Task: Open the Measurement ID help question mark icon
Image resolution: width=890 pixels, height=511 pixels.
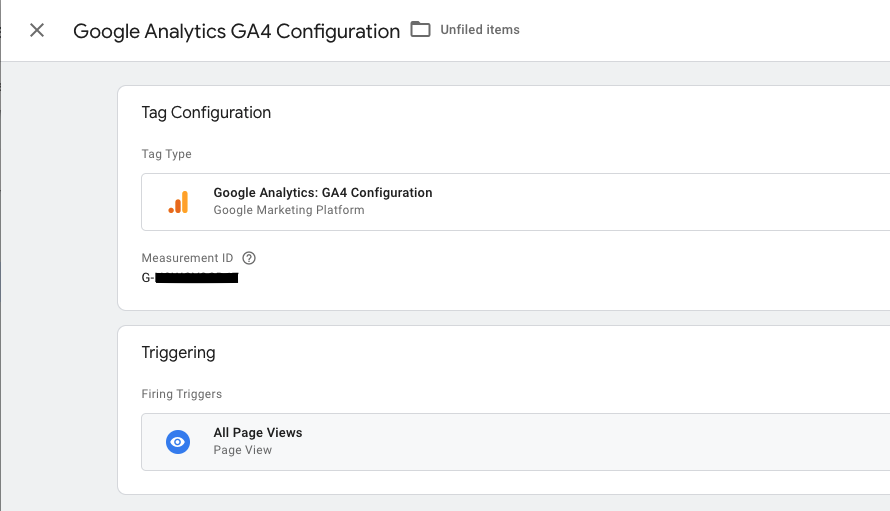Action: coord(249,258)
